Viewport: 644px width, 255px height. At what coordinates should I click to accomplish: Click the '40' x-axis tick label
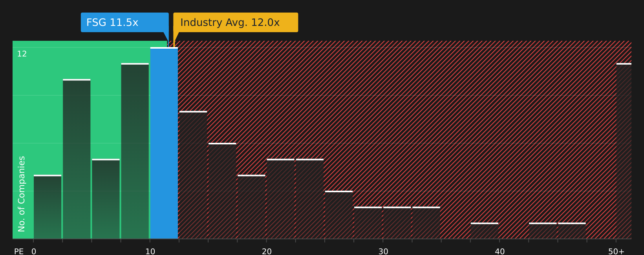[500, 251]
